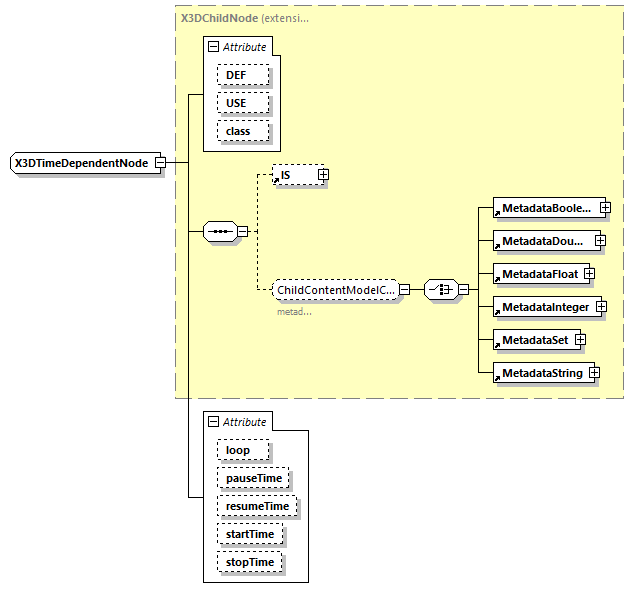634x600 pixels.
Task: Expand the IS element
Action: [323, 175]
